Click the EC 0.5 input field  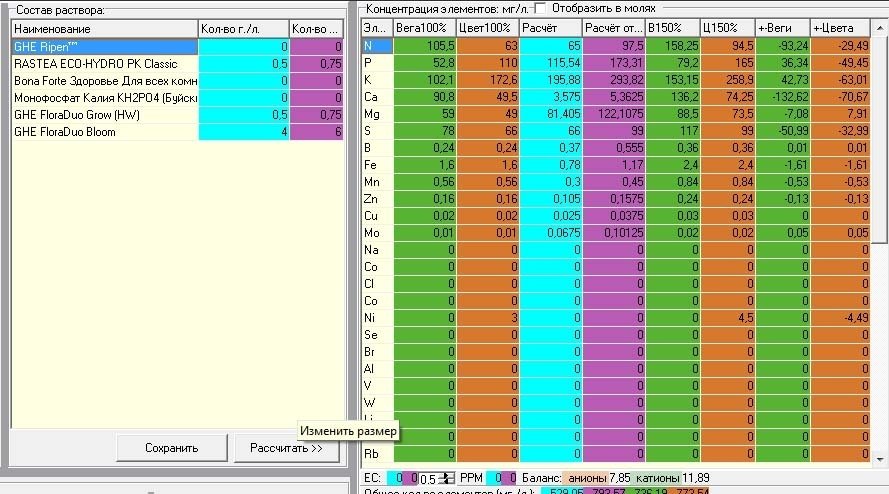431,479
